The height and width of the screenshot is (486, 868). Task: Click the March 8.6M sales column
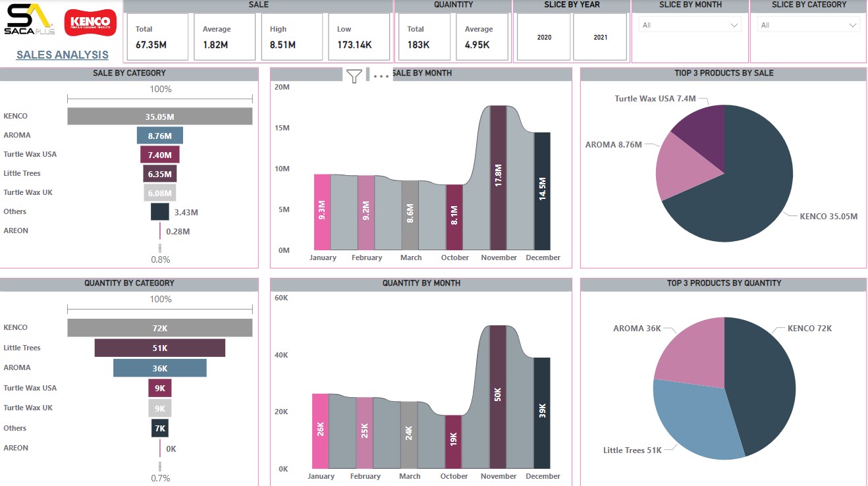click(x=410, y=215)
